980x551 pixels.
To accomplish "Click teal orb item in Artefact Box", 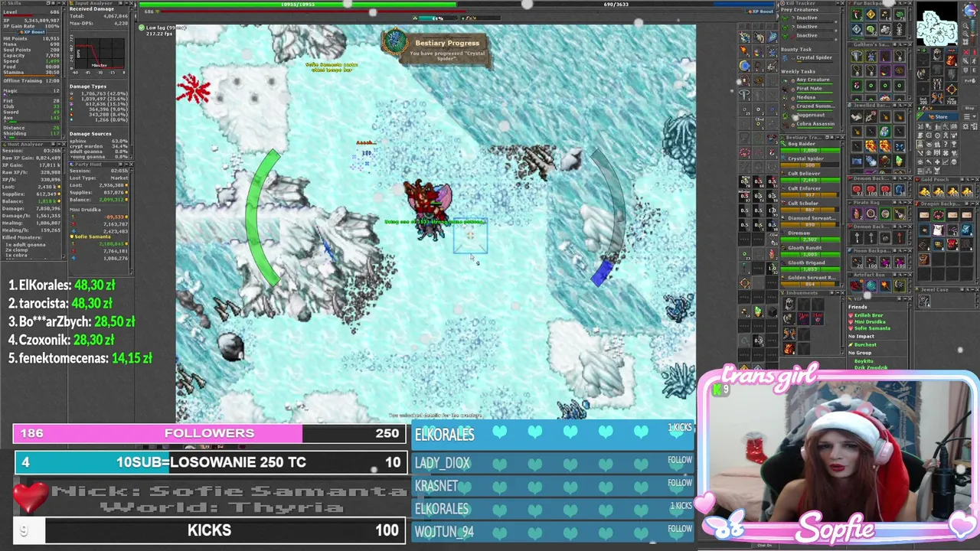I will [x=871, y=285].
